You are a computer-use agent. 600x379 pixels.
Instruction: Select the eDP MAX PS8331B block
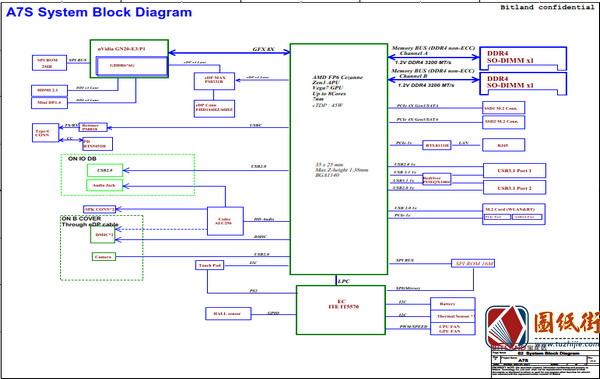[x=214, y=81]
